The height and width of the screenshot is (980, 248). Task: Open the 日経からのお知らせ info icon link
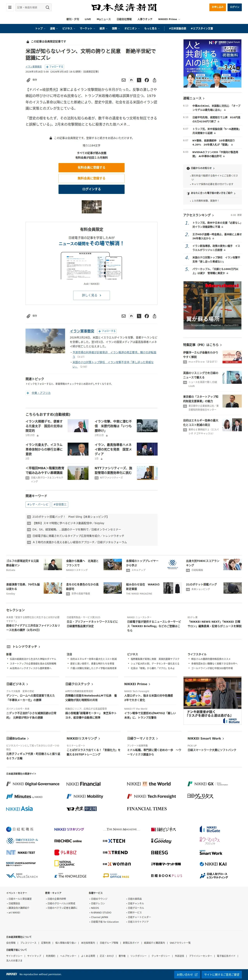[188, 168]
